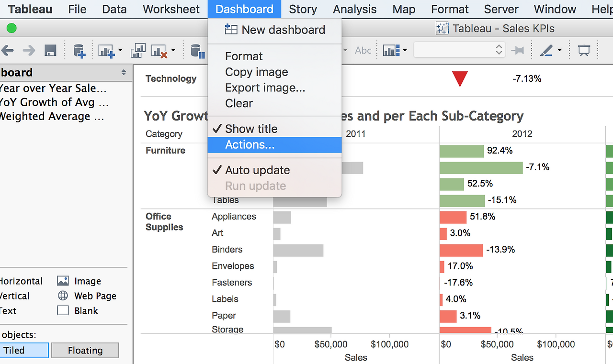Add a new data source from the toolbar

click(79, 50)
